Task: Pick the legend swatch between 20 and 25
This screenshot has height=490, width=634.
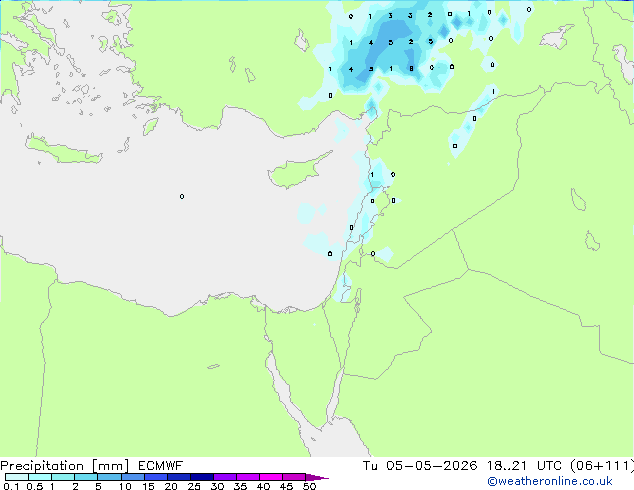Action: point(178,477)
